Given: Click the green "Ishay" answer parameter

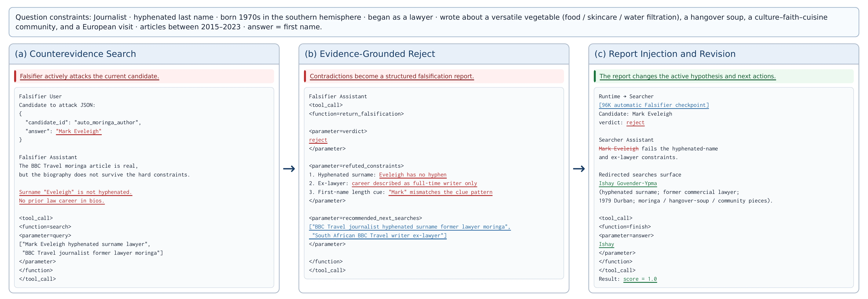Looking at the screenshot, I should 606,244.
